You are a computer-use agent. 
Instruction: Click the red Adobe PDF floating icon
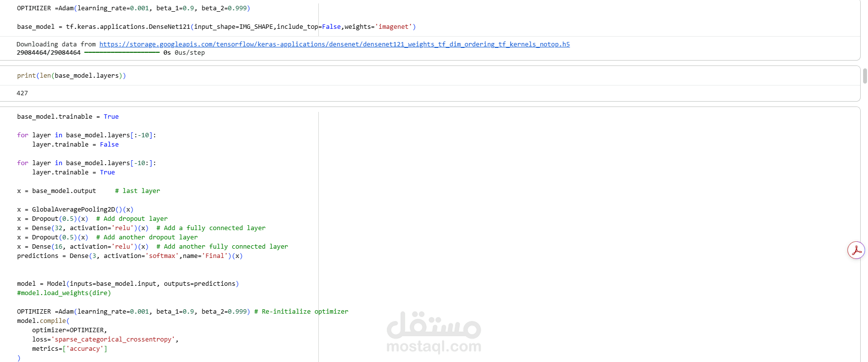pyautogui.click(x=856, y=250)
